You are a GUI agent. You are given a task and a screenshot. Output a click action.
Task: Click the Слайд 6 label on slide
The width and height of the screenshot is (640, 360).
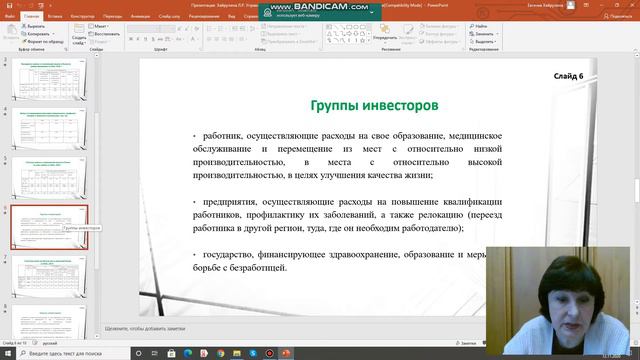point(568,76)
